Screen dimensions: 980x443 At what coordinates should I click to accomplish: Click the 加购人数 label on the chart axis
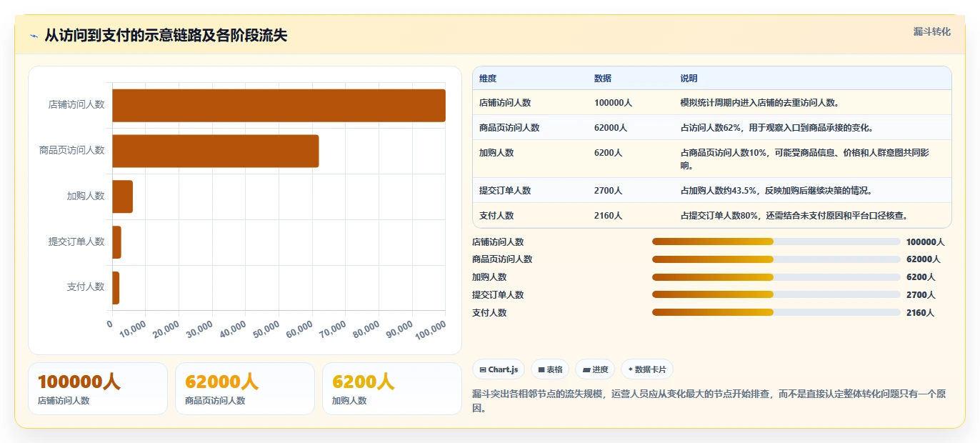coord(86,196)
